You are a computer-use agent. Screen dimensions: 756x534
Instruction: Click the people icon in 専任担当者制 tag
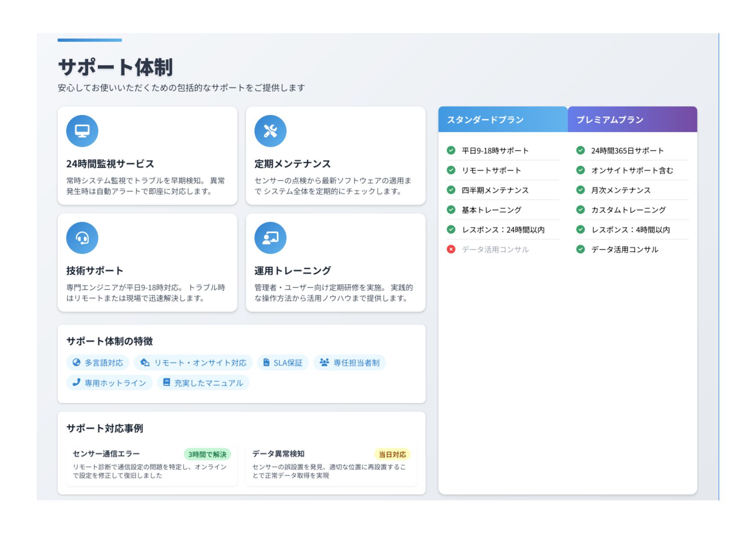[324, 362]
